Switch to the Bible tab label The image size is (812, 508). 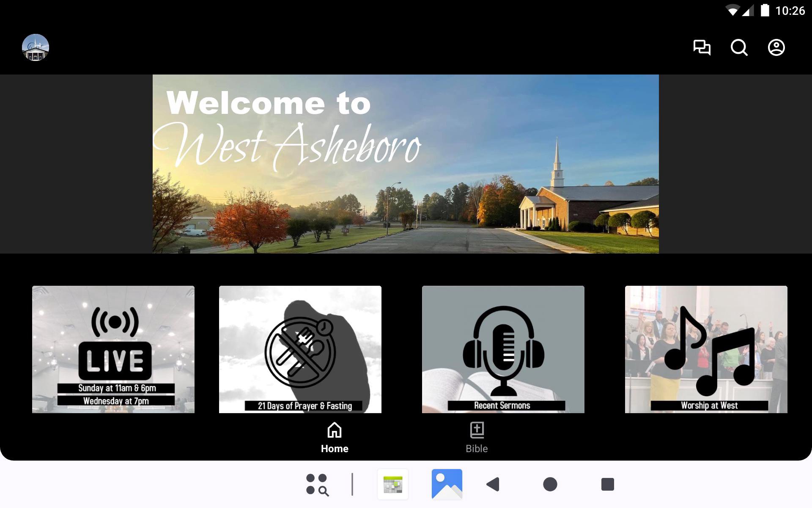(477, 449)
